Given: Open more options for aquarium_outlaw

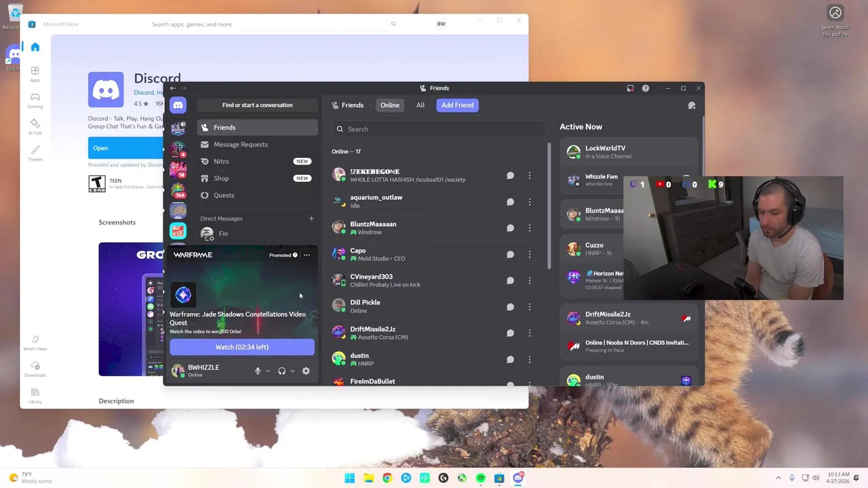Looking at the screenshot, I should [x=530, y=202].
